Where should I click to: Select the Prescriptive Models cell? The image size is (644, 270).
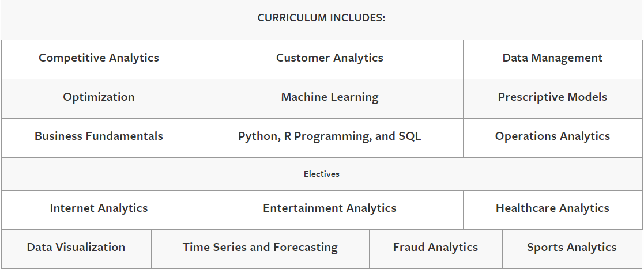[x=552, y=97]
